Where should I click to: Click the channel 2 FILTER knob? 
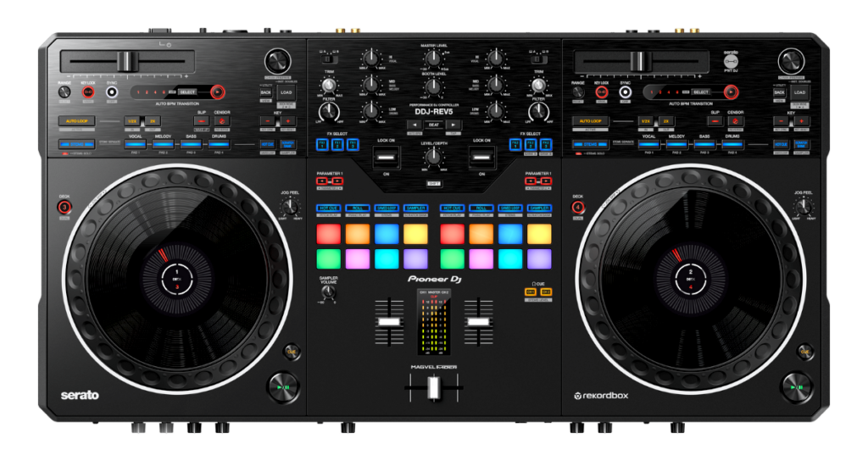(538, 113)
